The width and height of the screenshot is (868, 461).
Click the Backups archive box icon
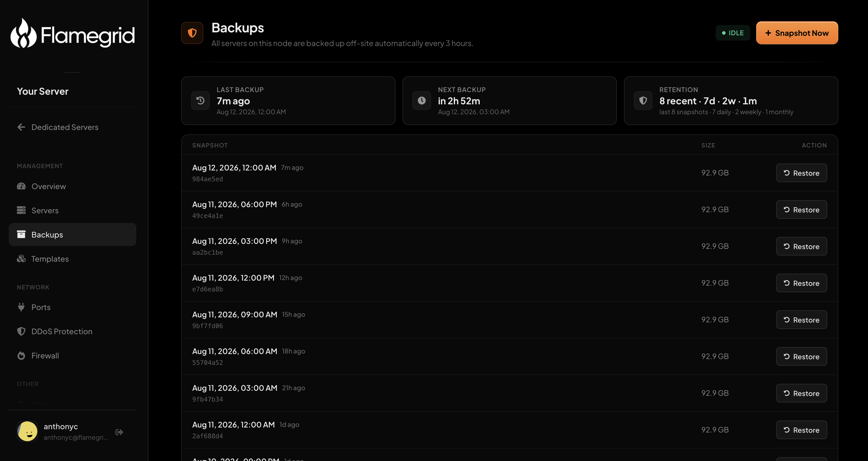click(21, 235)
